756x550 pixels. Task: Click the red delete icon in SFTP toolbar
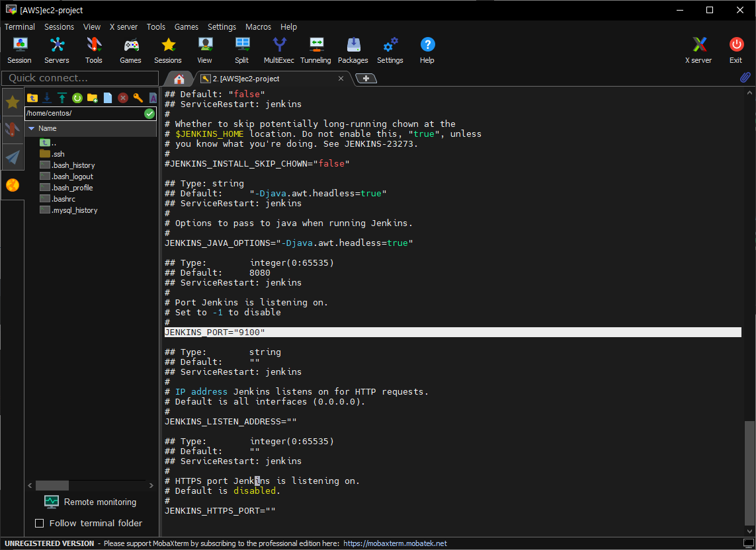click(123, 98)
